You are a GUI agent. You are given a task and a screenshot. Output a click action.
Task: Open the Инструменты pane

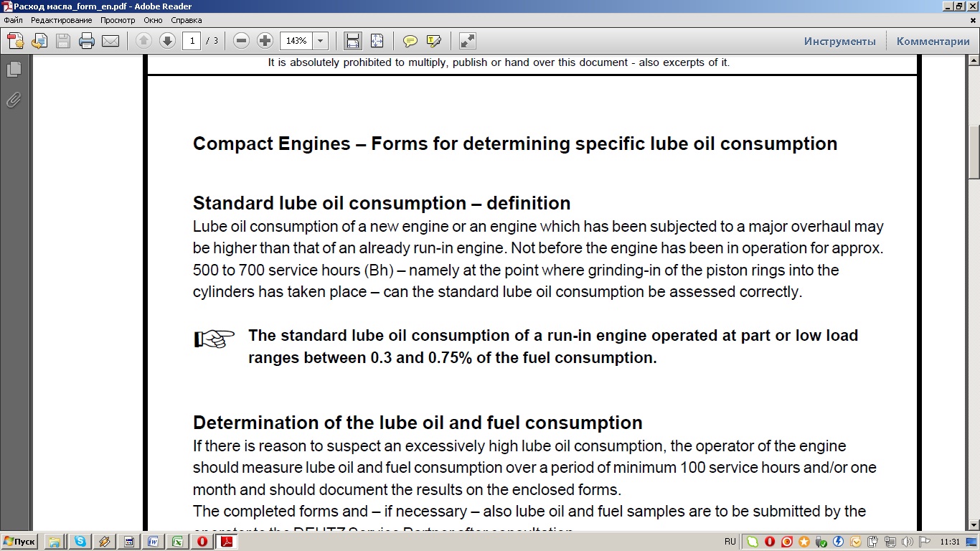pyautogui.click(x=839, y=41)
